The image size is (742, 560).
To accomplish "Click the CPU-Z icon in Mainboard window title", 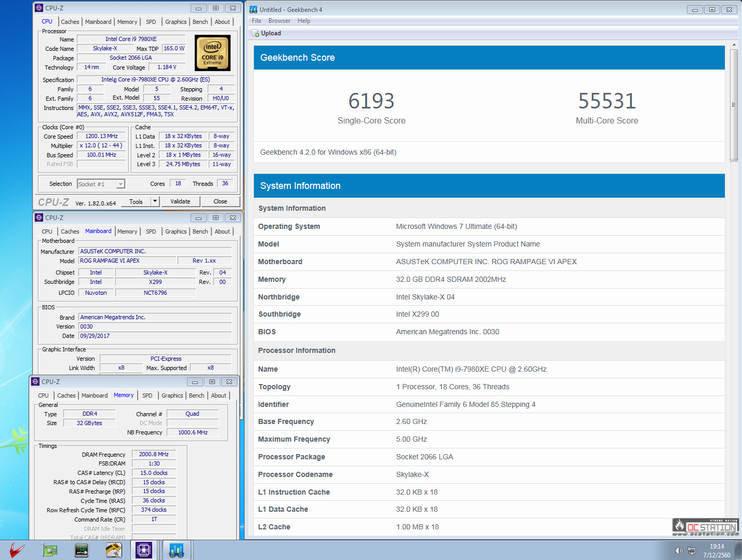I will point(39,217).
